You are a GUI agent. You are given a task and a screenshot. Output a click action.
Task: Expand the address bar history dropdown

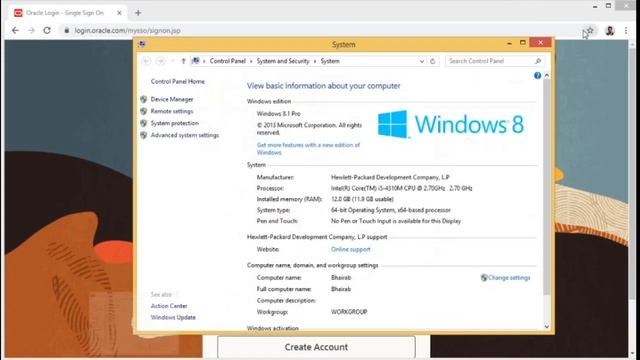(422, 61)
